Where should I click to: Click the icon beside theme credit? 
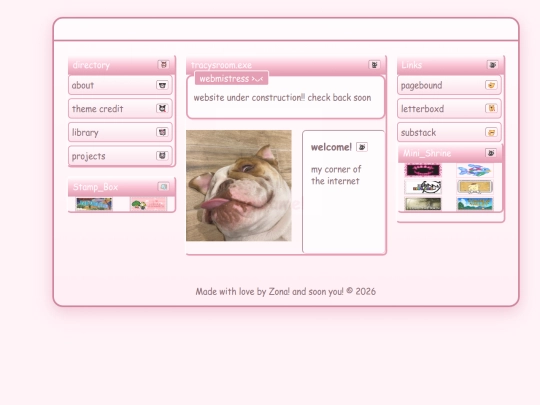tap(162, 108)
